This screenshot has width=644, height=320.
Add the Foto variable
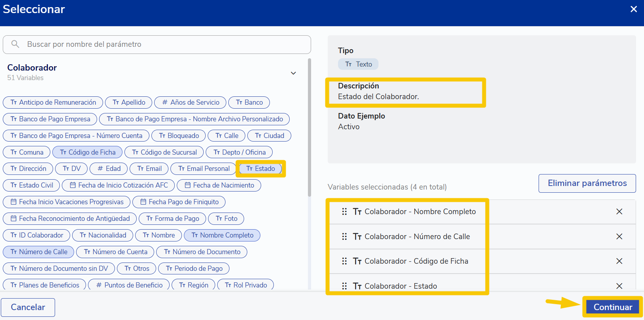click(x=226, y=218)
